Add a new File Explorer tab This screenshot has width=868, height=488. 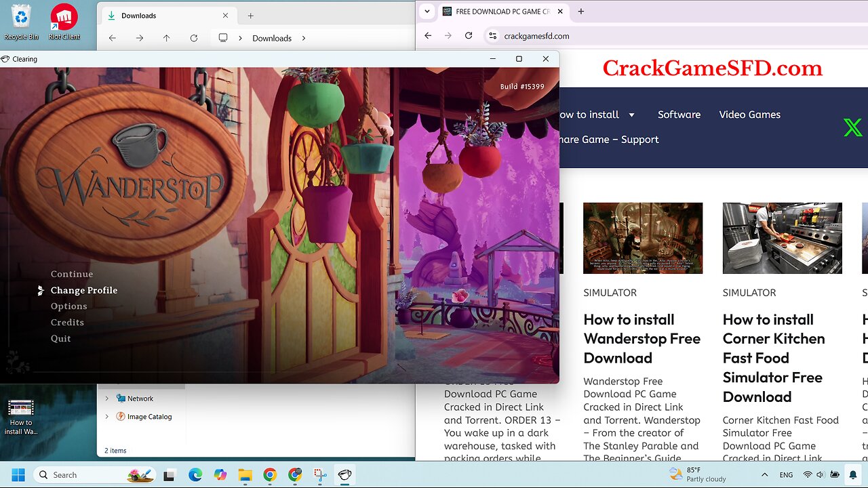[250, 16]
